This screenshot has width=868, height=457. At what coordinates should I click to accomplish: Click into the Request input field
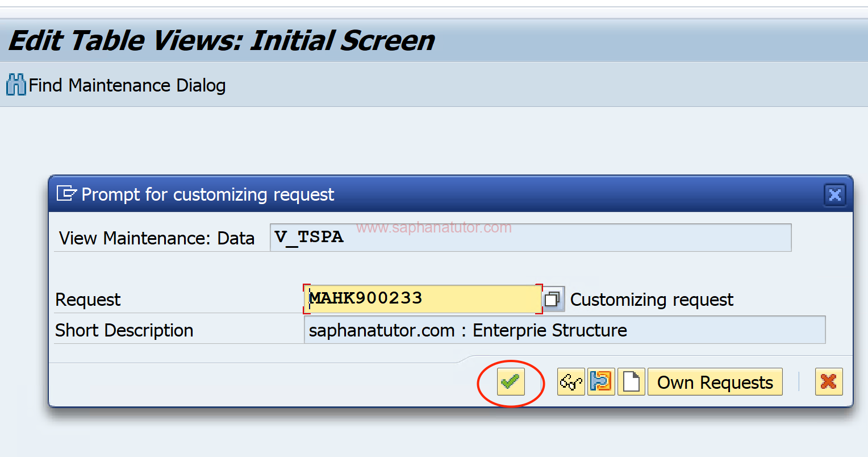click(x=423, y=299)
